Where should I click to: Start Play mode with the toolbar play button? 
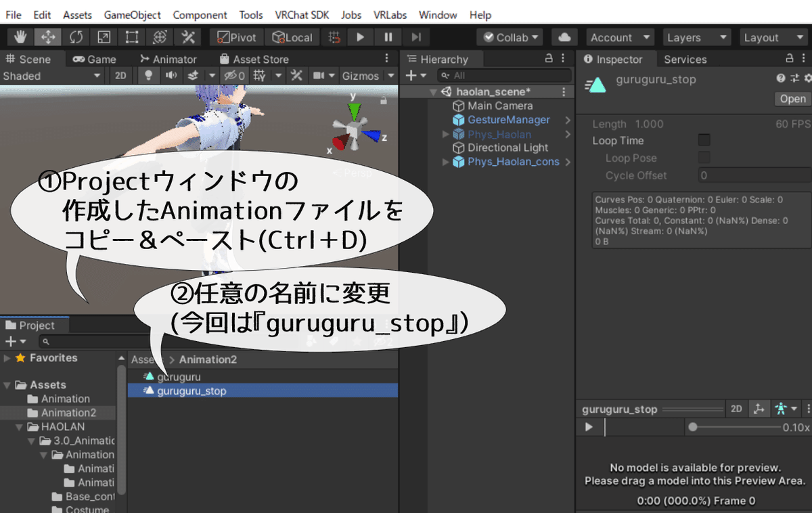click(361, 37)
